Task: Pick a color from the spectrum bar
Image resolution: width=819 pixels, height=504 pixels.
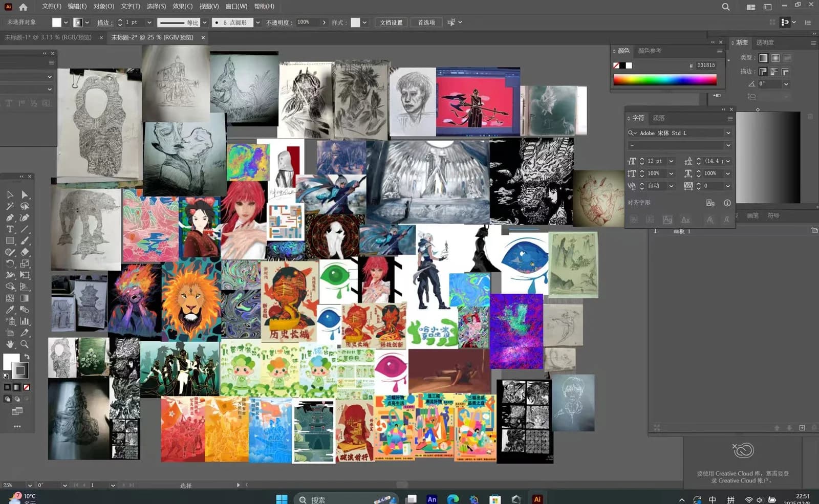Action: (665, 79)
